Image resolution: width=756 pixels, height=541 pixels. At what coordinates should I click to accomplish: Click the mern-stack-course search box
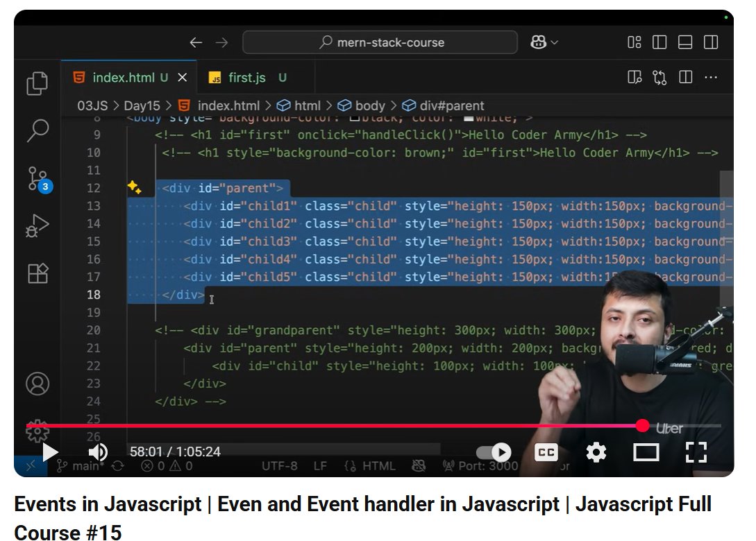point(380,42)
